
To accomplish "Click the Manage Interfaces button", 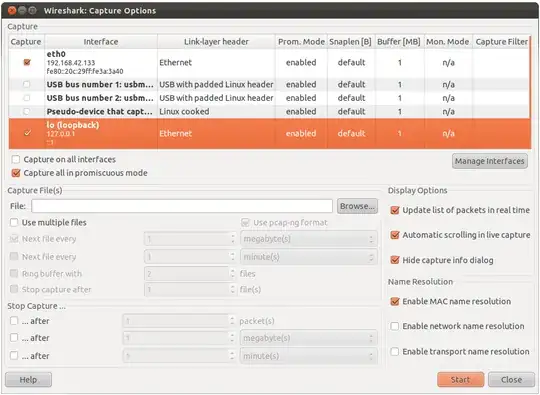I will (489, 161).
